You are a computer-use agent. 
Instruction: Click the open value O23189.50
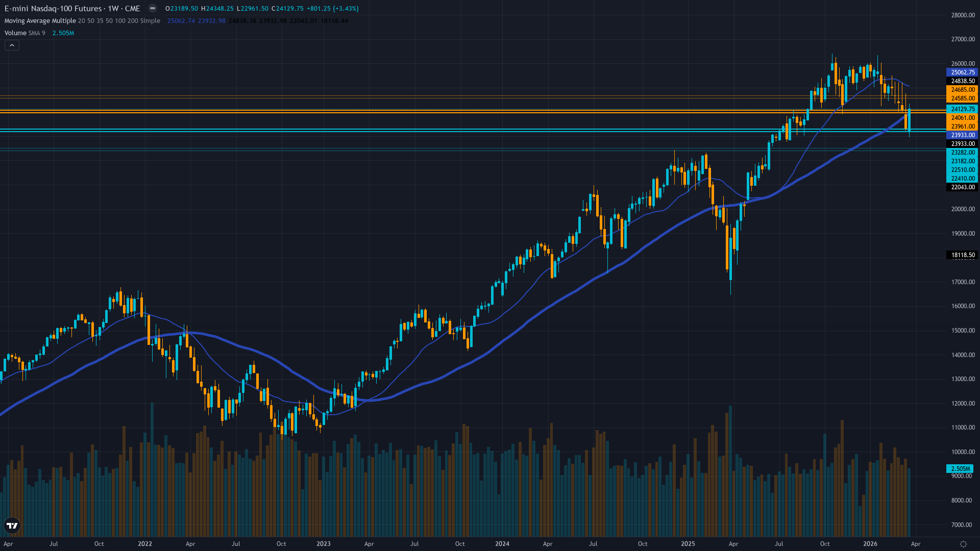pos(182,9)
